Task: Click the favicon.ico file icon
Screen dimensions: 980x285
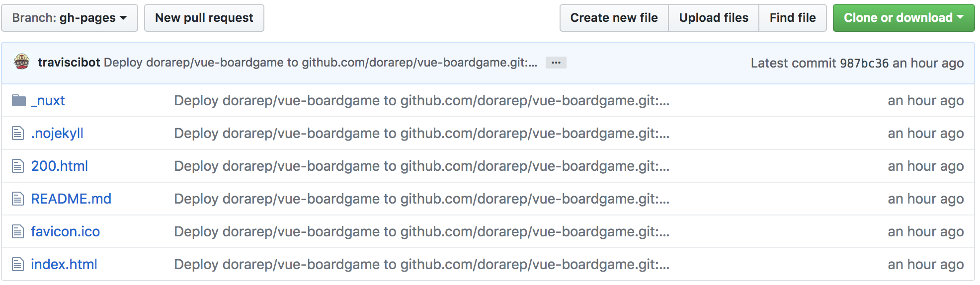Action: [18, 231]
